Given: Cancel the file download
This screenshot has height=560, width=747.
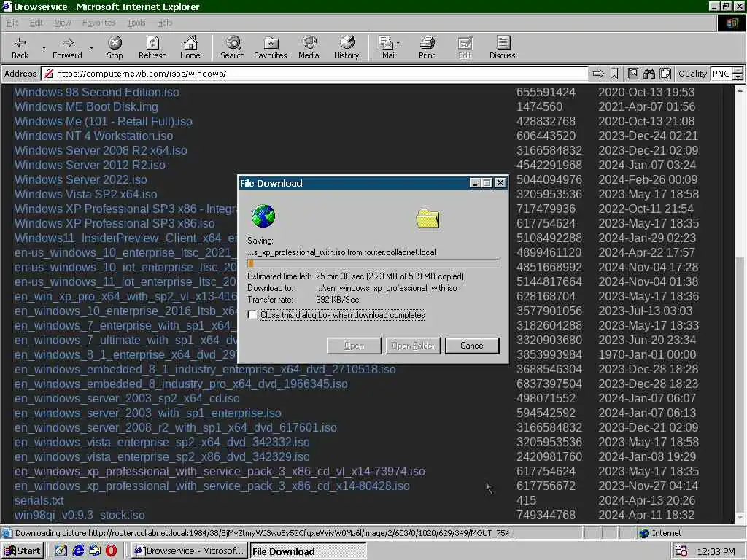Looking at the screenshot, I should click(x=472, y=345).
